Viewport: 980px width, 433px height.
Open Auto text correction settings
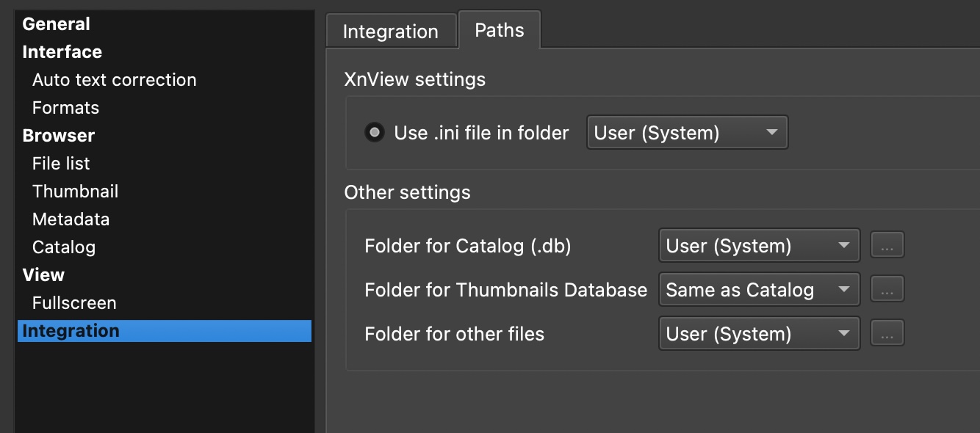pos(115,80)
